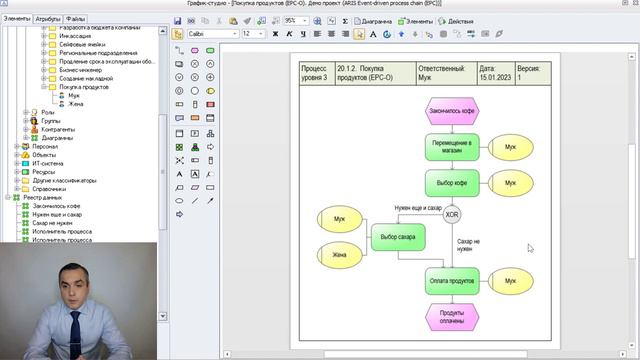Expand the Персонал tree node
Image resolution: width=640 pixels, height=360 pixels.
click(x=17, y=147)
